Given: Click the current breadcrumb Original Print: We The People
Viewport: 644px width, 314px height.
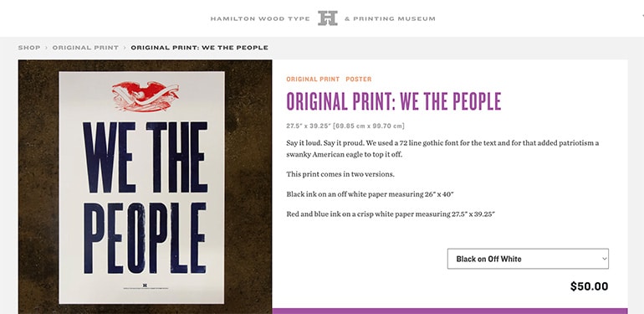Looking at the screenshot, I should 200,48.
